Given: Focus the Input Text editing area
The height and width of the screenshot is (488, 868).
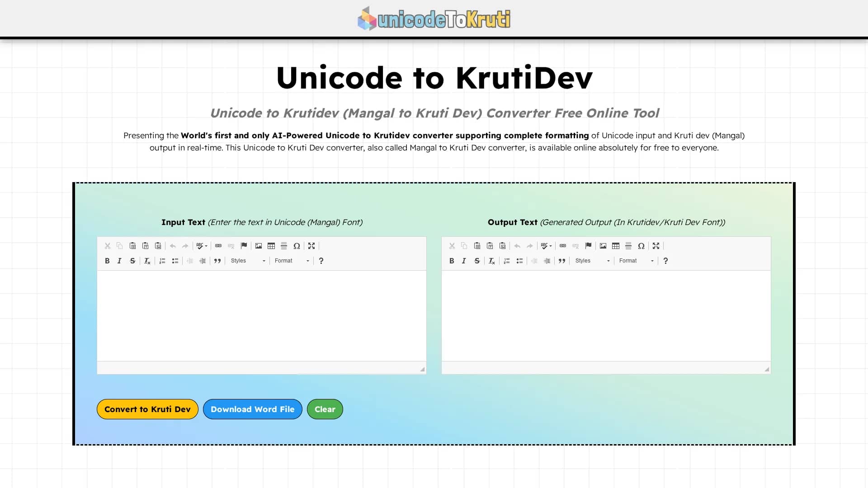Looking at the screenshot, I should pyautogui.click(x=262, y=315).
